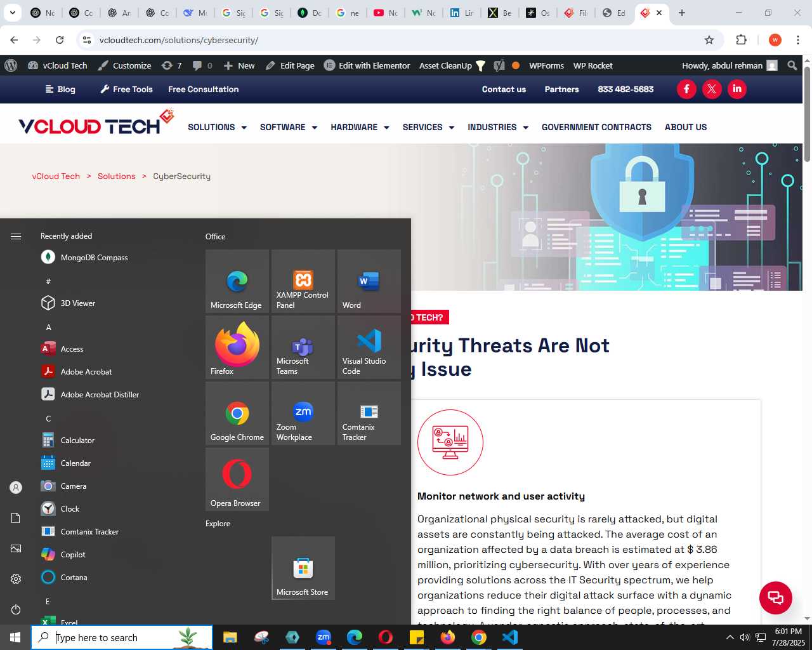The height and width of the screenshot is (650, 812).
Task: Open ABOUT US in the nav
Action: [x=686, y=127]
